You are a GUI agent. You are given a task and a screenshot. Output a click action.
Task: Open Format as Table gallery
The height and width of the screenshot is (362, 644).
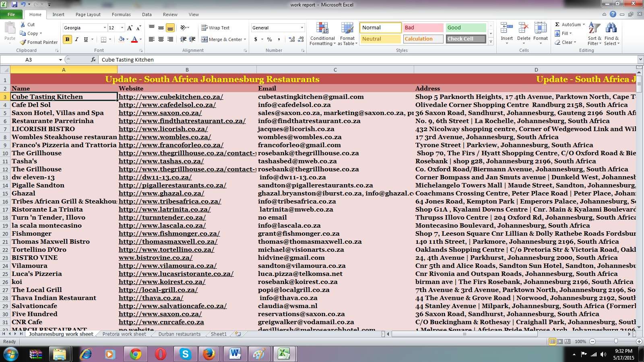click(x=347, y=34)
